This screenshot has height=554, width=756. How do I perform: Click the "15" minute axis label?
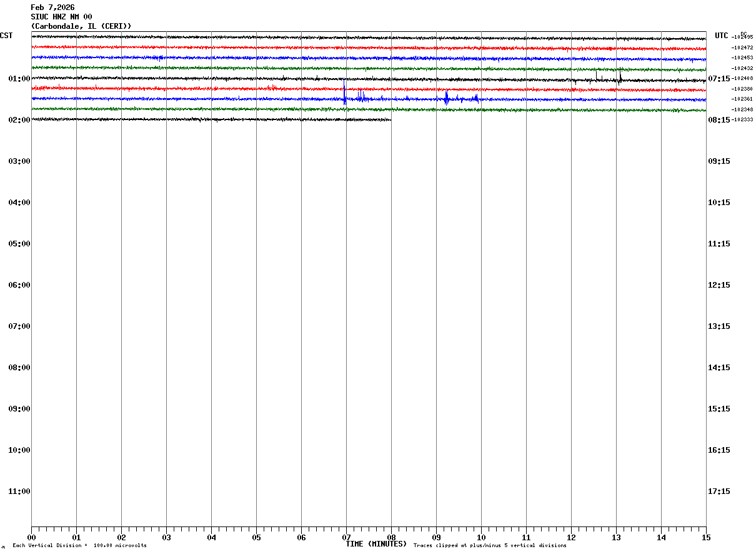tap(706, 537)
